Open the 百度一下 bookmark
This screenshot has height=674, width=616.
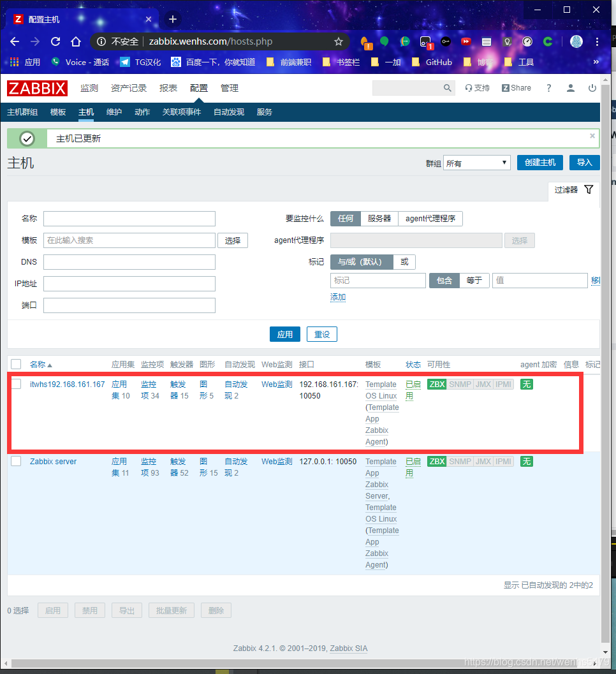point(213,62)
